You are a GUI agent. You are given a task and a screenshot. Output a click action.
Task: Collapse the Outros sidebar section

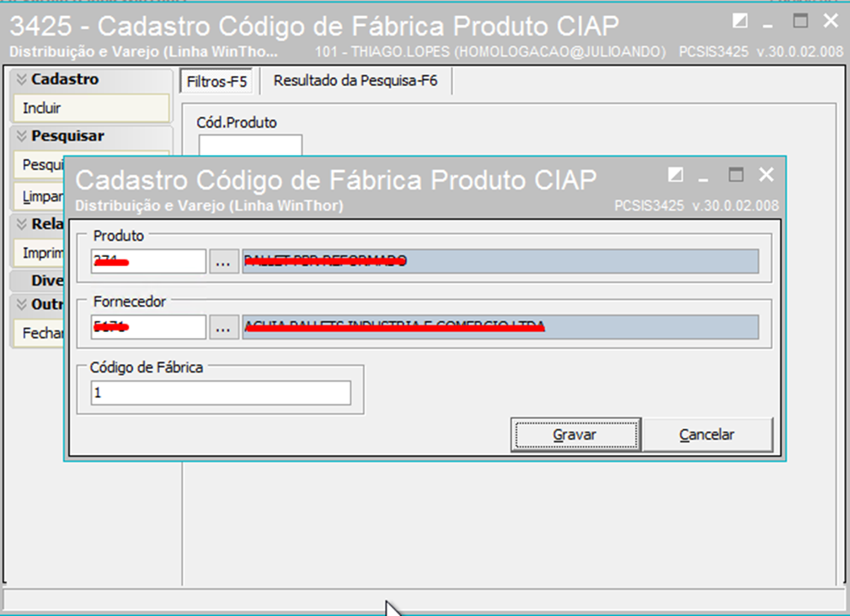coord(22,304)
